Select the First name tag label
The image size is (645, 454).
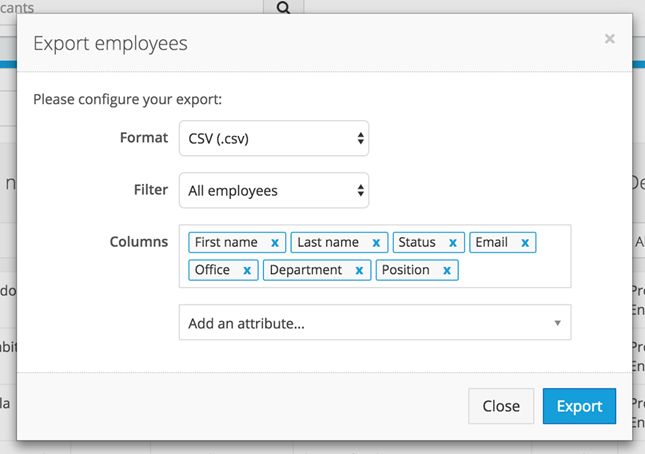click(x=226, y=243)
